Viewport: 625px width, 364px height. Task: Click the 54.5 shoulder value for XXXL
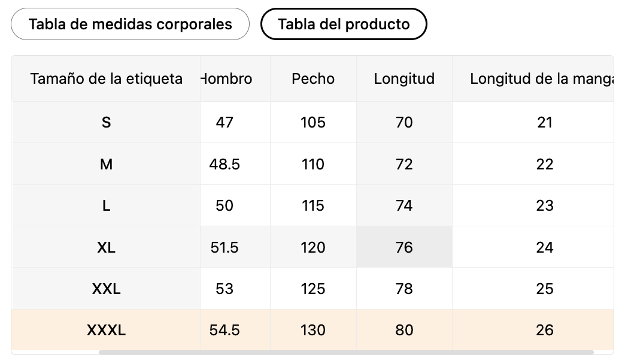[224, 330]
